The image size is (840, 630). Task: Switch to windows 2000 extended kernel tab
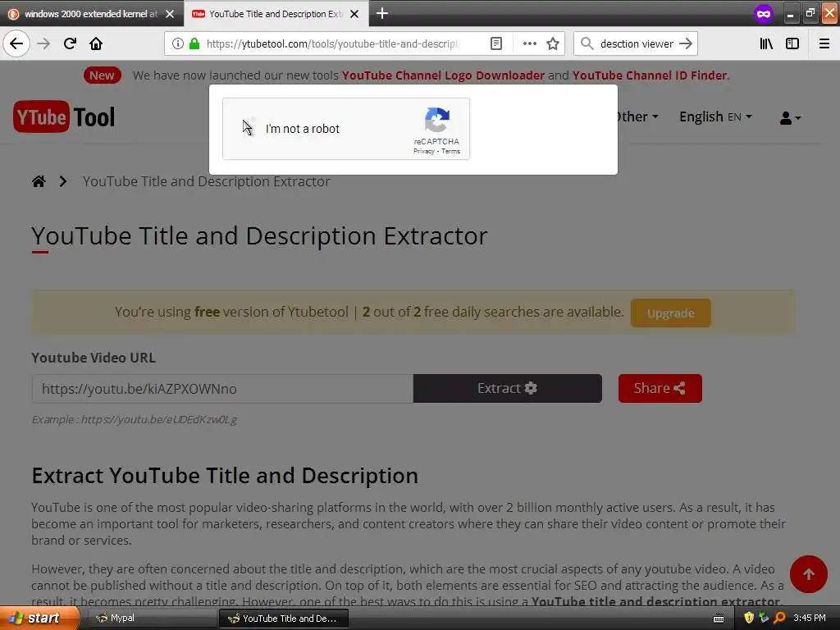click(x=91, y=14)
